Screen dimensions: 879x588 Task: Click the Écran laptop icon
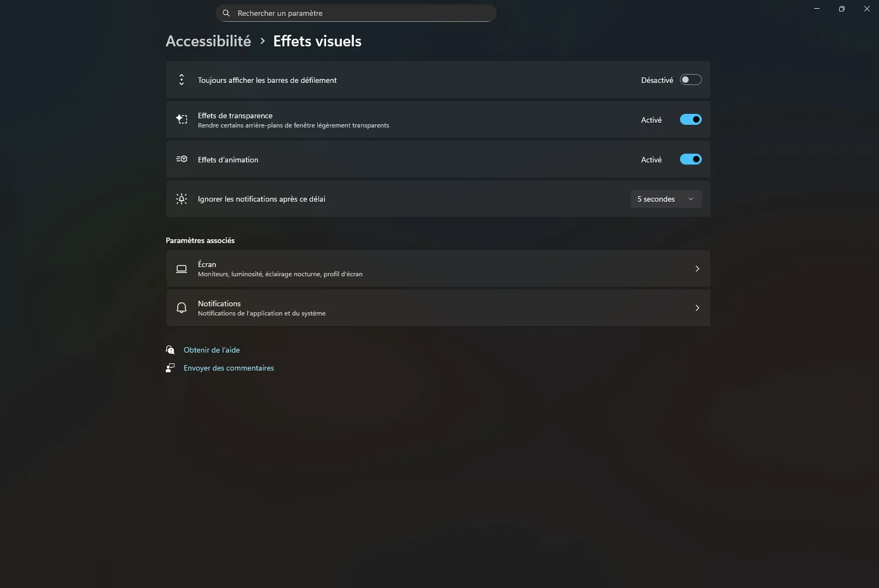point(182,269)
